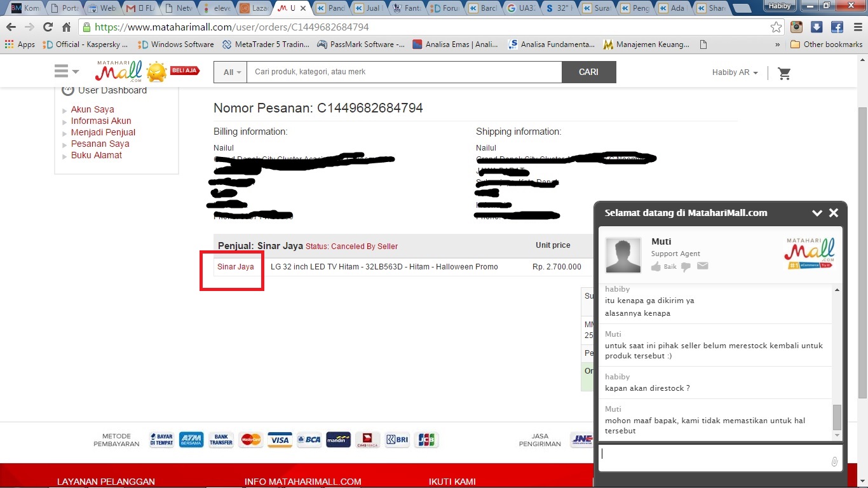Open the Manajemen Keuang... bookmark
The image size is (868, 488).
646,44
